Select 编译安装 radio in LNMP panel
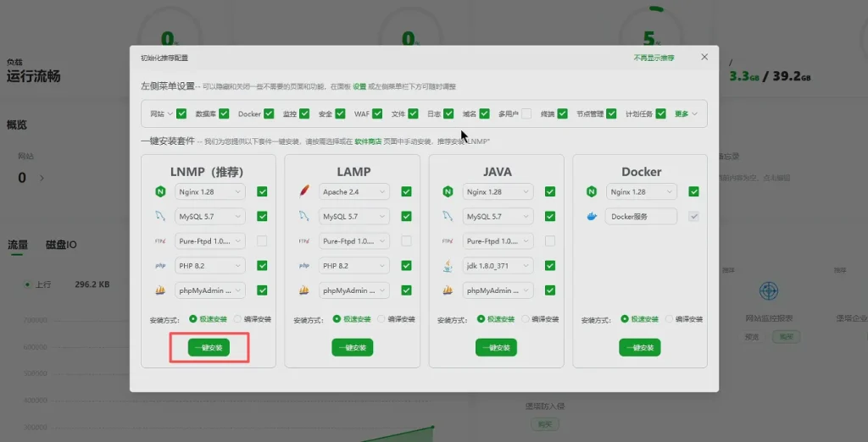Image resolution: width=868 pixels, height=442 pixels. click(237, 319)
